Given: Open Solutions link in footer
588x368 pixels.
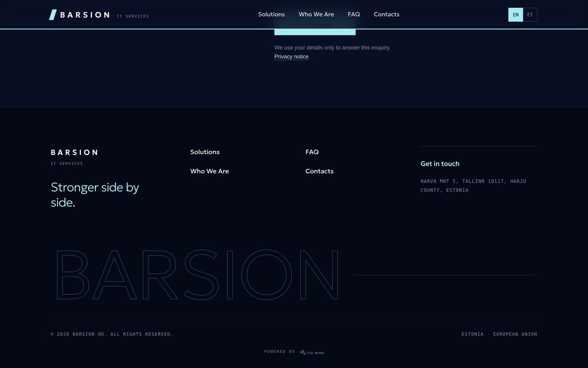Looking at the screenshot, I should pyautogui.click(x=205, y=152).
